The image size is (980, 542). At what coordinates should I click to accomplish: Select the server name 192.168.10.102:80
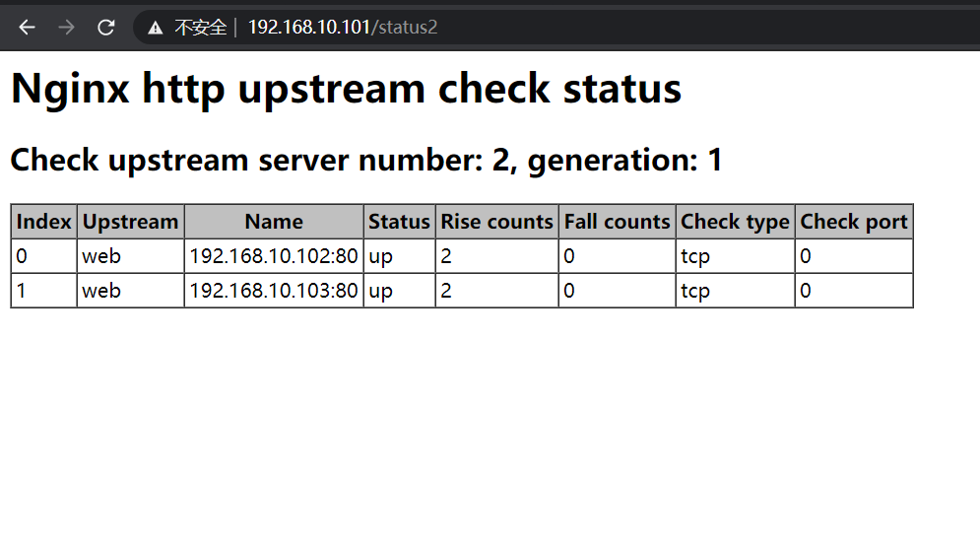coord(274,255)
